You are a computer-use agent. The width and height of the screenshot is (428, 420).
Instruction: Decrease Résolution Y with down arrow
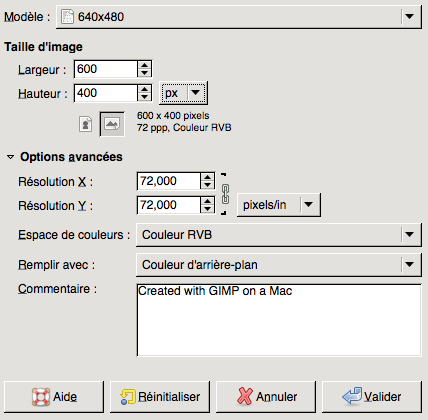click(207, 209)
